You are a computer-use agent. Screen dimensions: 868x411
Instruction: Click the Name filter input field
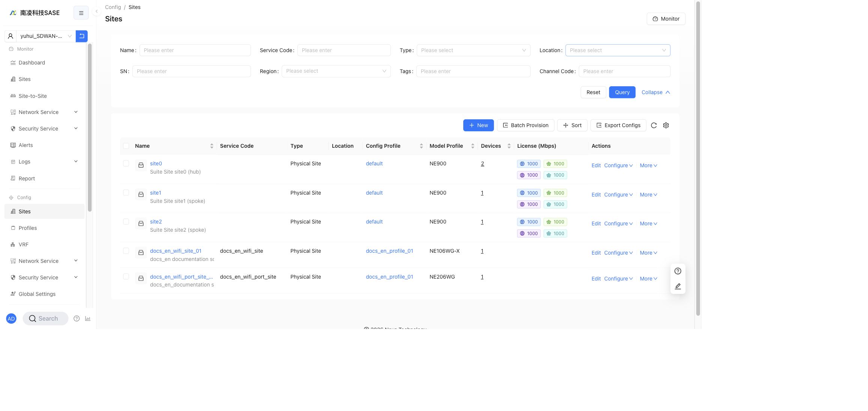click(195, 50)
